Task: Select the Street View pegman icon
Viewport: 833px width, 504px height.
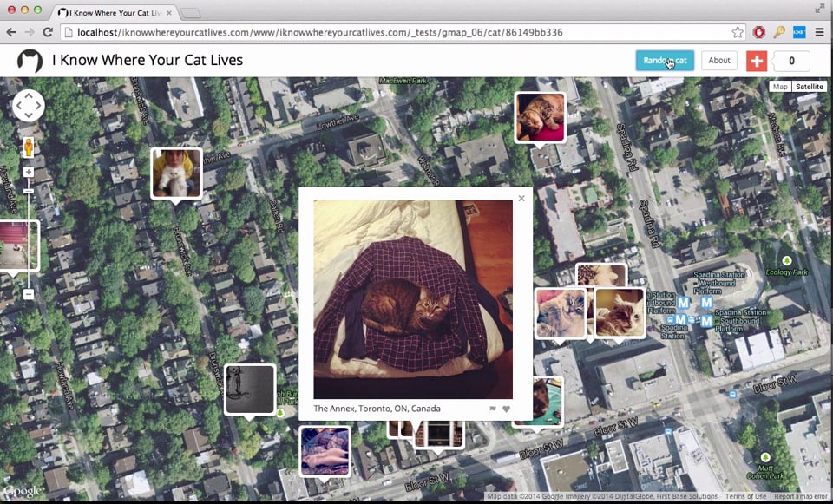Action: 29,147
